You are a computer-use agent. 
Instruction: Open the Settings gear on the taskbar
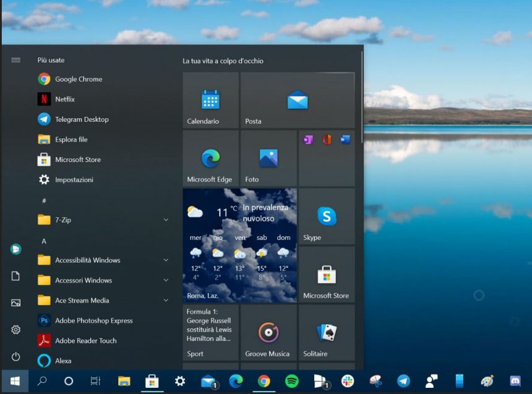pyautogui.click(x=180, y=381)
